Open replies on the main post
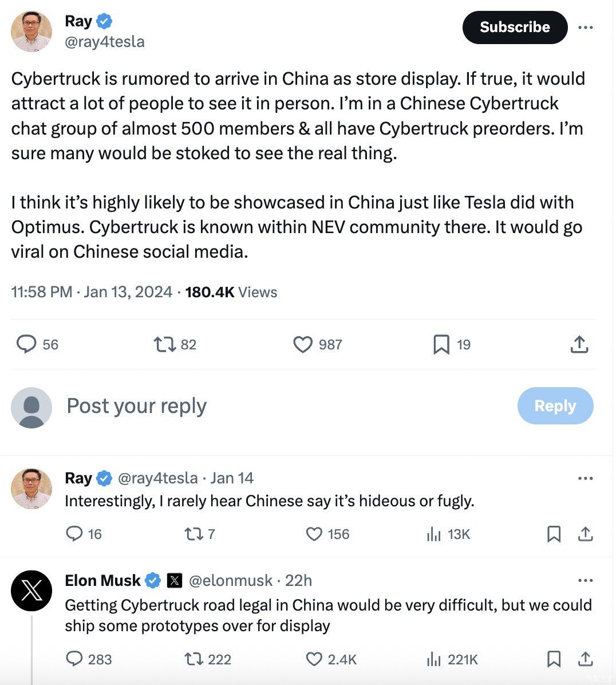This screenshot has width=616, height=685. coord(26,344)
